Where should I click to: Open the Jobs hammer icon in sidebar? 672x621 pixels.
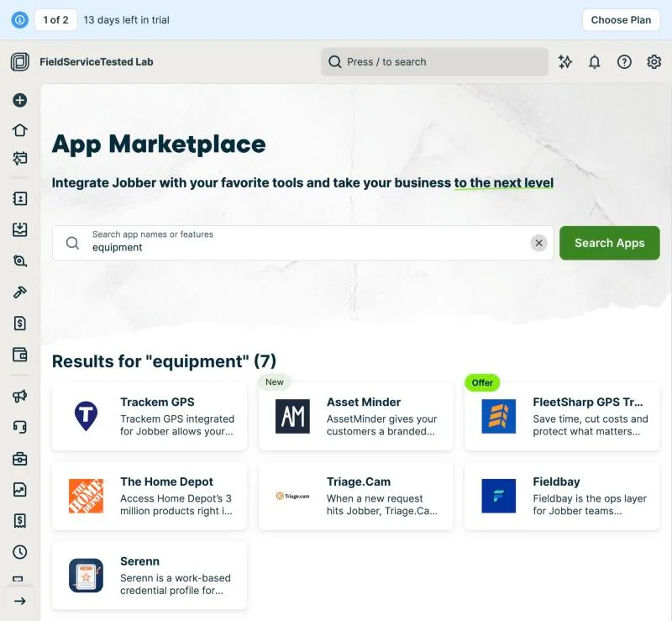pos(19,292)
